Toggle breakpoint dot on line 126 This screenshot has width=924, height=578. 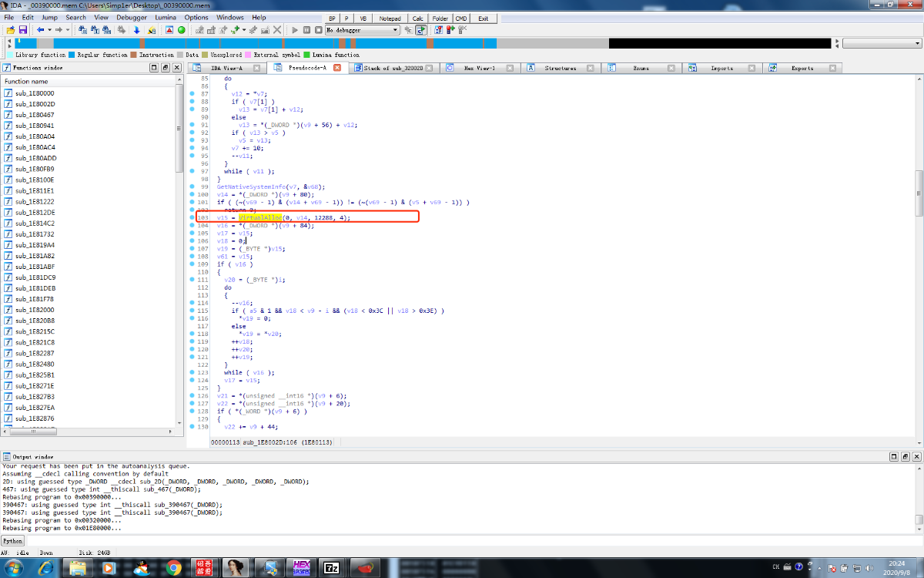[192, 395]
